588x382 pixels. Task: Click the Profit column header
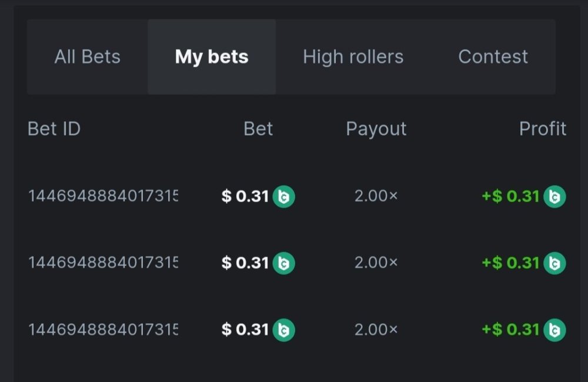click(542, 129)
